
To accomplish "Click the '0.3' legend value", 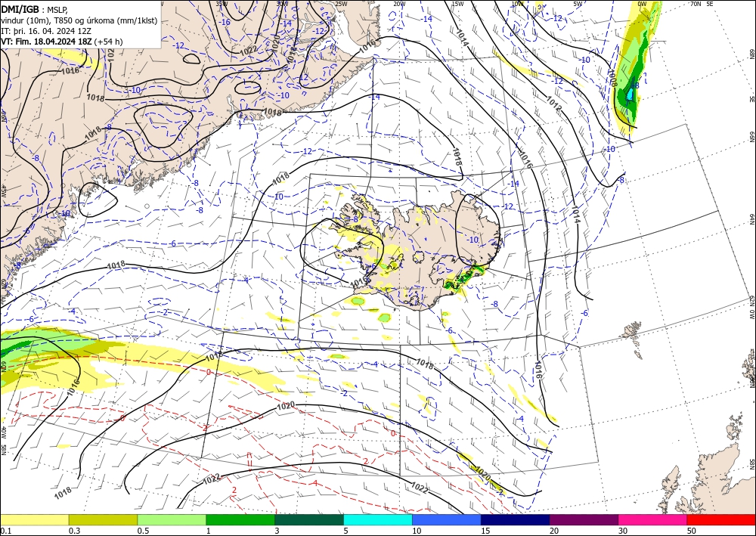I will pyautogui.click(x=74, y=531).
